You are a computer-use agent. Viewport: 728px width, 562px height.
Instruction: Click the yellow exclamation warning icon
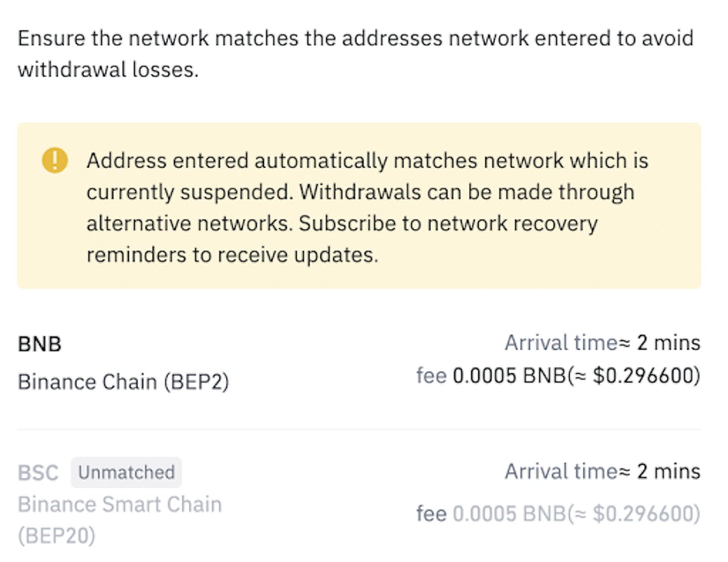pyautogui.click(x=55, y=161)
